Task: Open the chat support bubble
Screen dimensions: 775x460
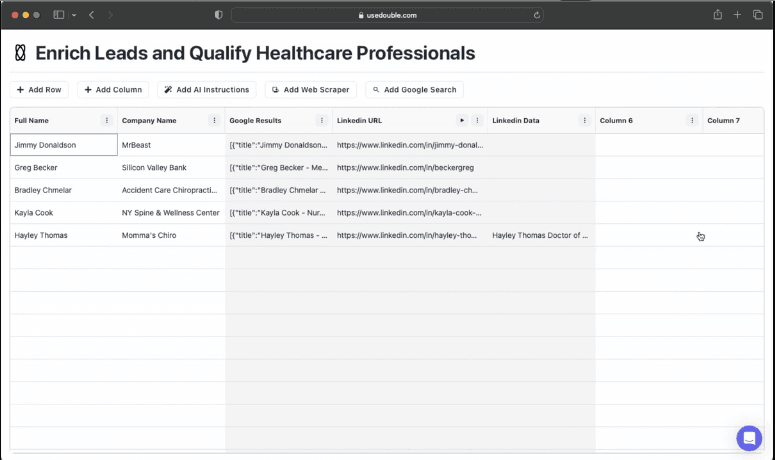Action: (748, 437)
